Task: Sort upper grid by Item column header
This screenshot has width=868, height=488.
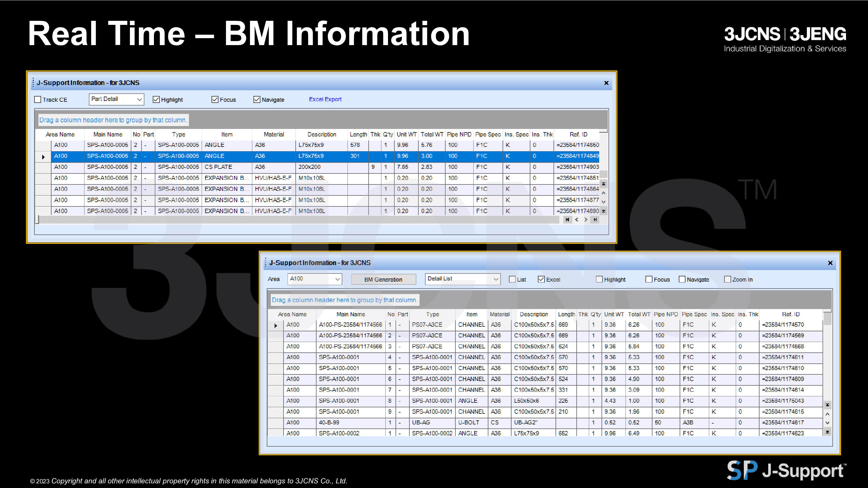Action: point(227,134)
